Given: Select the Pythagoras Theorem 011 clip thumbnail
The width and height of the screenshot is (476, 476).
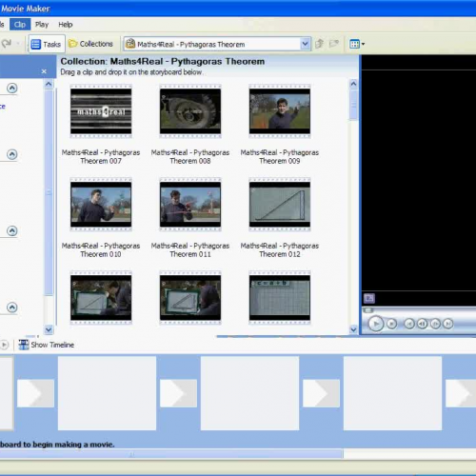Looking at the screenshot, I should pyautogui.click(x=190, y=205).
